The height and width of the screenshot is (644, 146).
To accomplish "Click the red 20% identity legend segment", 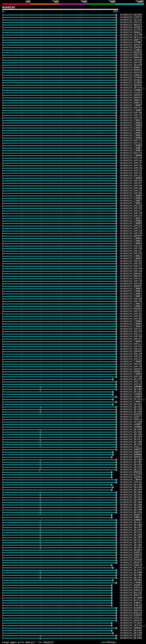I will (16, 4).
